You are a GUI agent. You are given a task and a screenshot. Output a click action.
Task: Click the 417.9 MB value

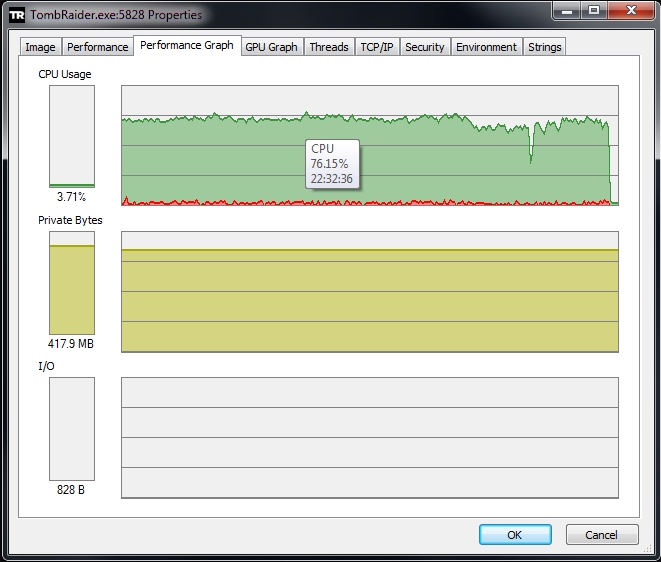[71, 344]
